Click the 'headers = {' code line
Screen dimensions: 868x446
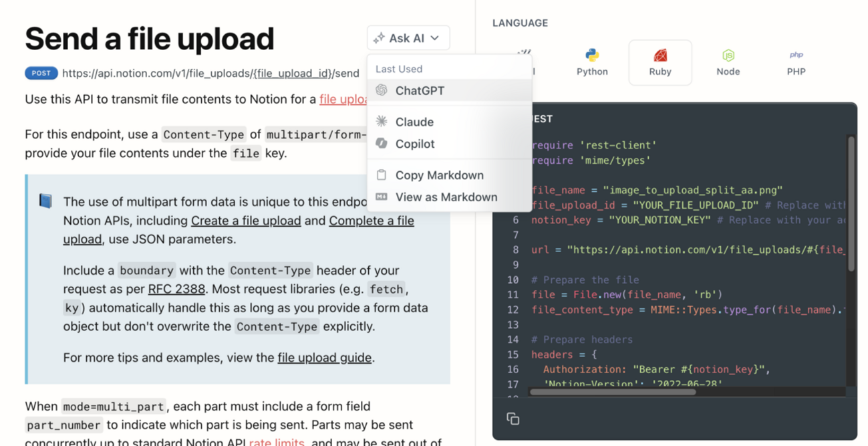(564, 354)
